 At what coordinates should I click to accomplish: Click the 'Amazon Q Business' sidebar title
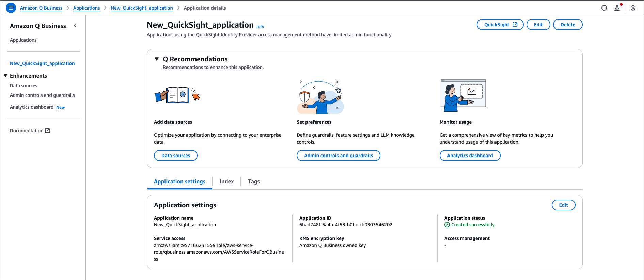[x=38, y=26]
